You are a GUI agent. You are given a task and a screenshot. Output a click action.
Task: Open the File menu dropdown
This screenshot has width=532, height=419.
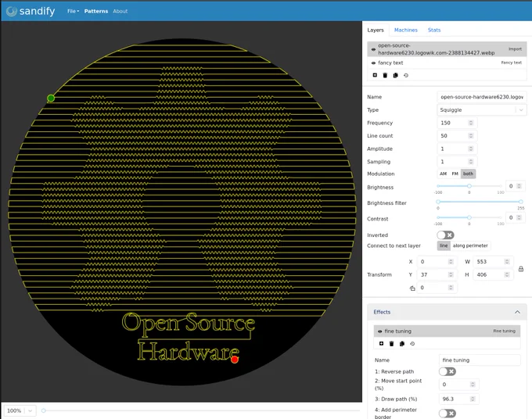point(73,11)
